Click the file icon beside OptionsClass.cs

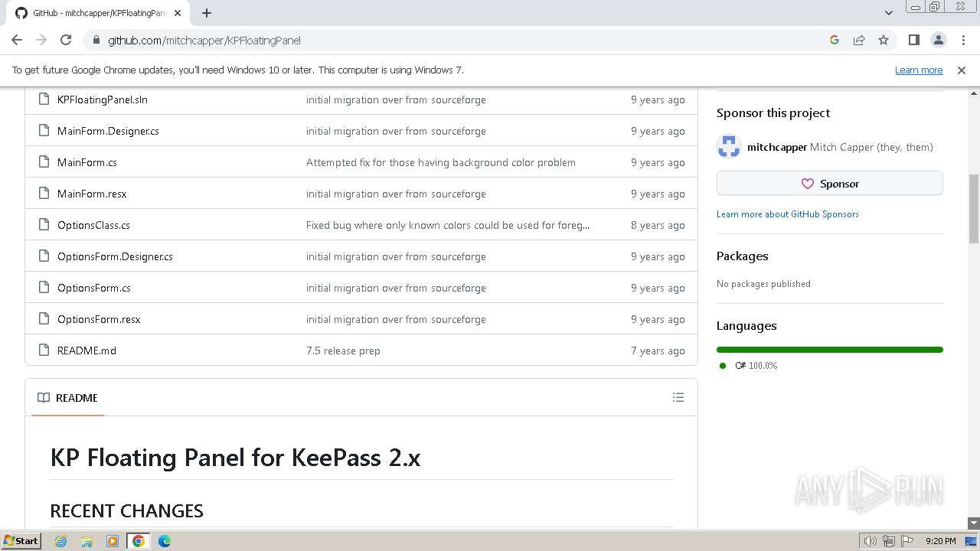click(x=44, y=225)
